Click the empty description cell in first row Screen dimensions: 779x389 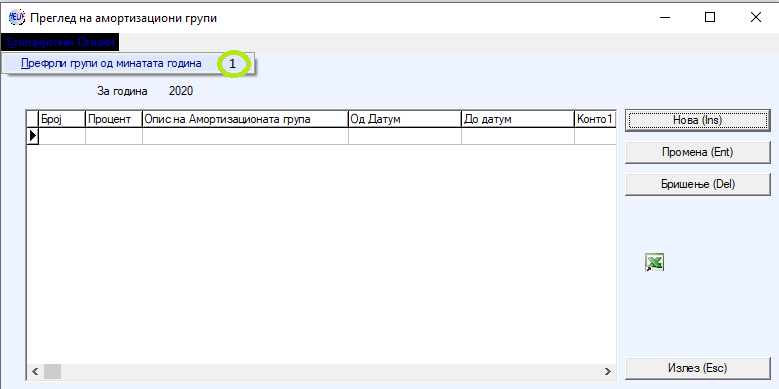245,136
